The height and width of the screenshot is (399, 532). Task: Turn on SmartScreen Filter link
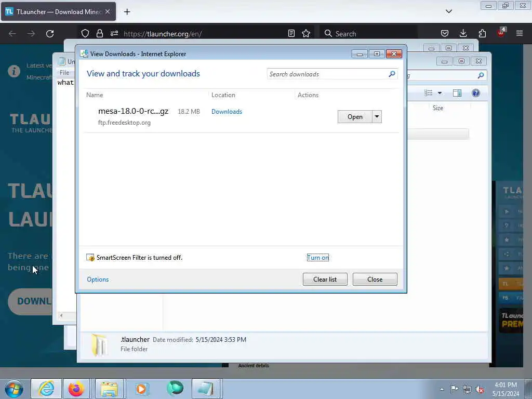pyautogui.click(x=318, y=258)
